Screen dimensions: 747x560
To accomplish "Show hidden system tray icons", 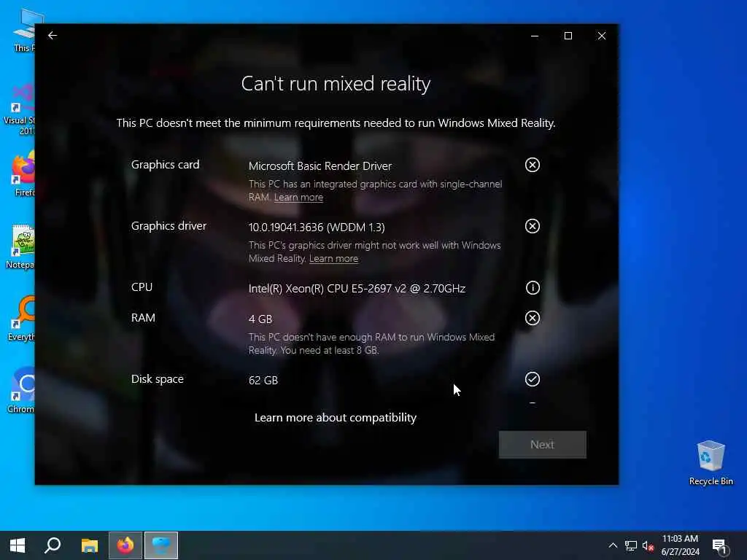I will [x=613, y=545].
